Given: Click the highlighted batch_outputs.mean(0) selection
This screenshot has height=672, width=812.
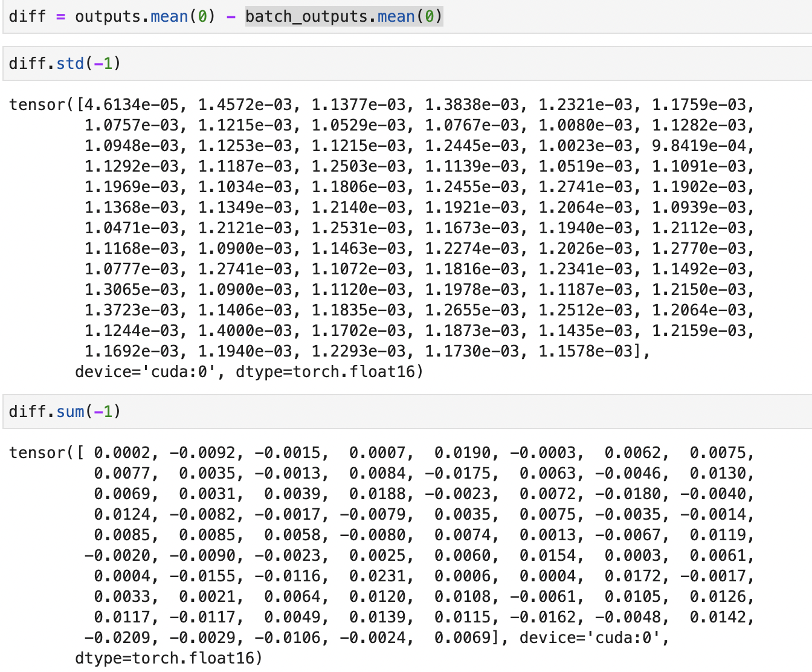Looking at the screenshot, I should 343,16.
